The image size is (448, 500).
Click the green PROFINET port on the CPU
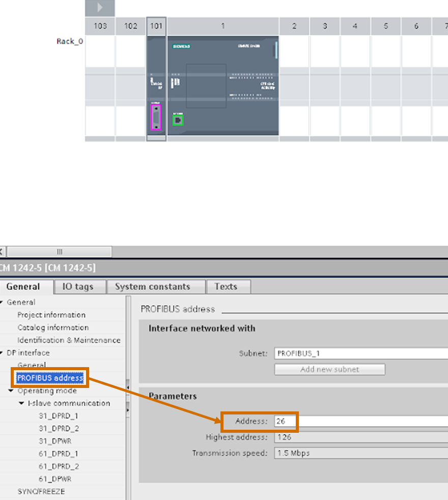coord(178,121)
